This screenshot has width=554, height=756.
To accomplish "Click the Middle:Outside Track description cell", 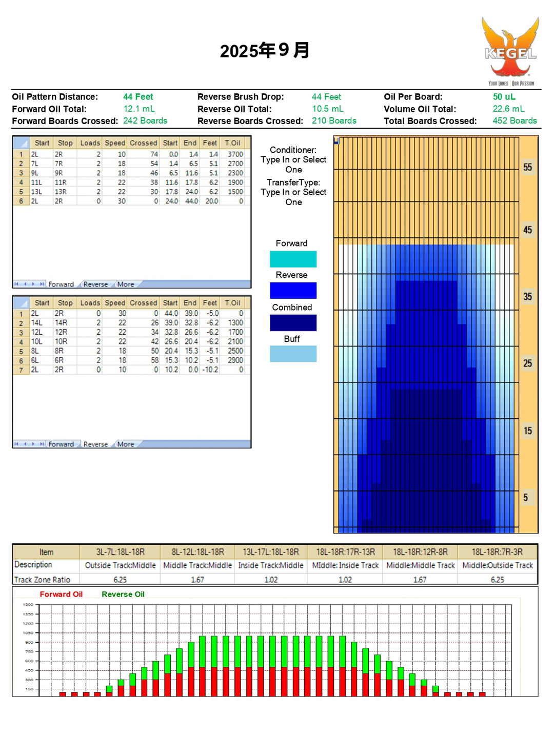I will [x=497, y=565].
